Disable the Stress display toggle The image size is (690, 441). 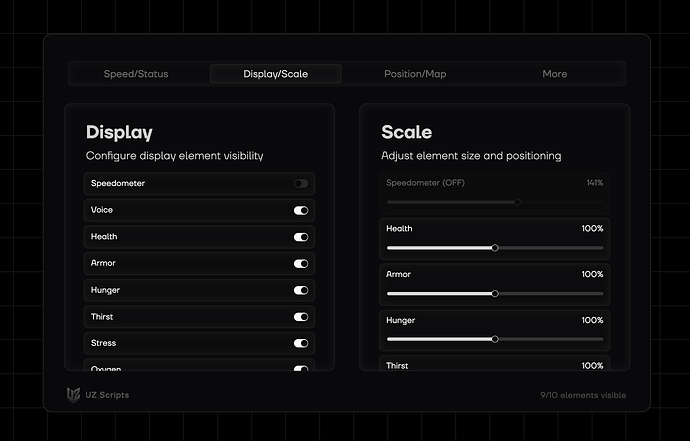(x=301, y=343)
